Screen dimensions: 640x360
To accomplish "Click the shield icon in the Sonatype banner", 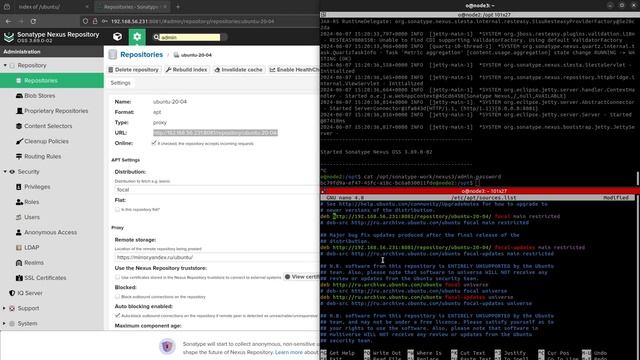I will click(167, 347).
